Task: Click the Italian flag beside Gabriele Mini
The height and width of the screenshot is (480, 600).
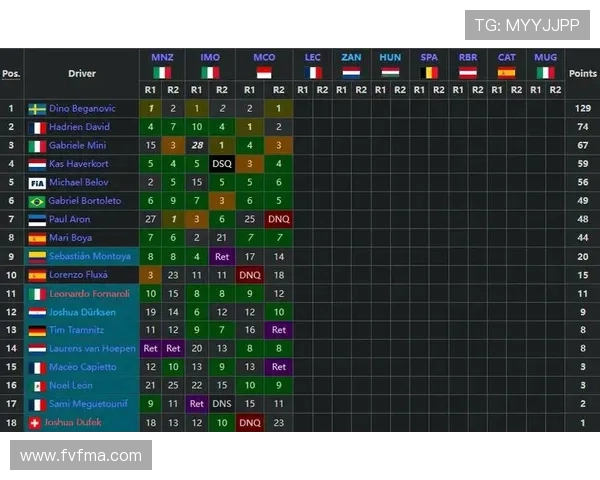Action: point(37,146)
